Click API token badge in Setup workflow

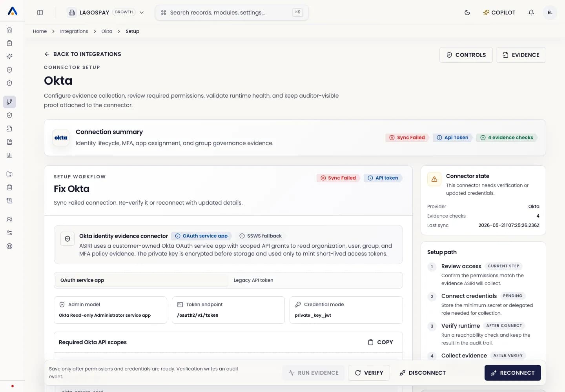coord(383,178)
